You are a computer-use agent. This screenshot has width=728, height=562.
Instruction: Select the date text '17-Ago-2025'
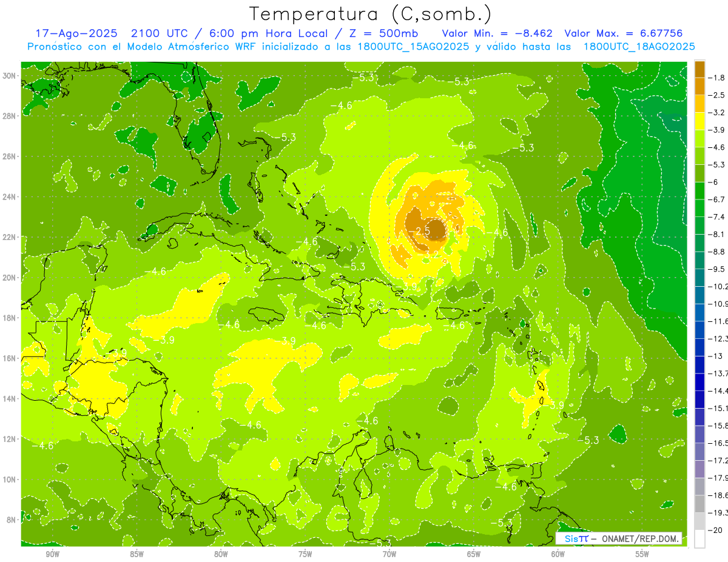(75, 33)
